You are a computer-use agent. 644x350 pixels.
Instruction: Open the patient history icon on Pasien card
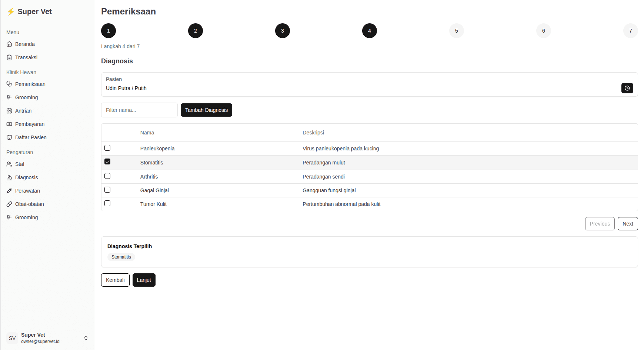627,88
